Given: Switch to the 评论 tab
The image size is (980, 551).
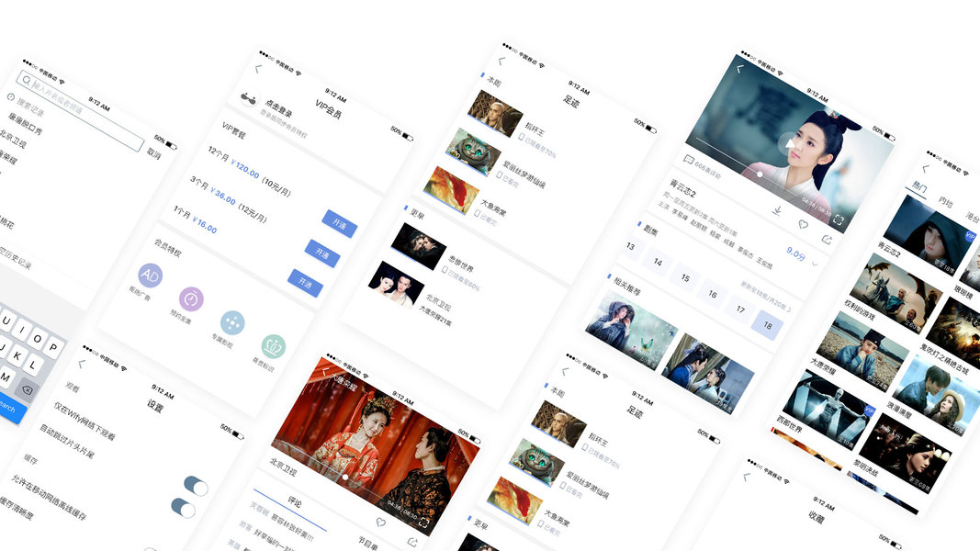Looking at the screenshot, I should click(295, 501).
